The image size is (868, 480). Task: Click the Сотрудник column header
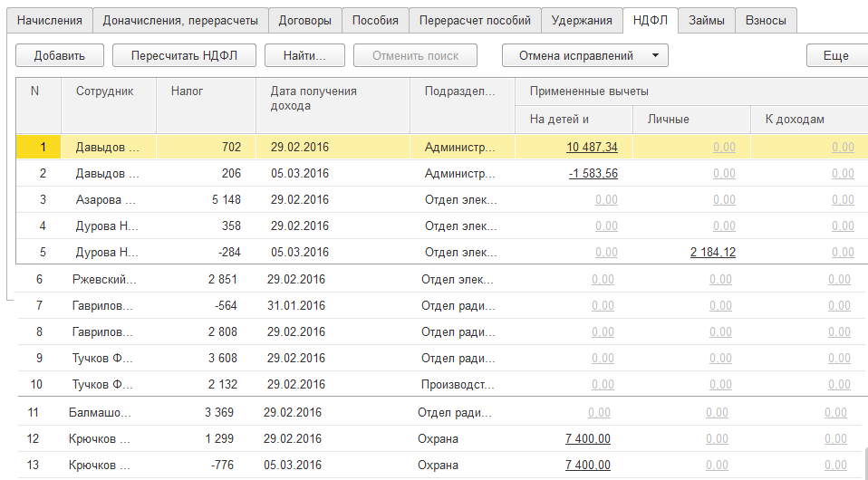[x=105, y=91]
